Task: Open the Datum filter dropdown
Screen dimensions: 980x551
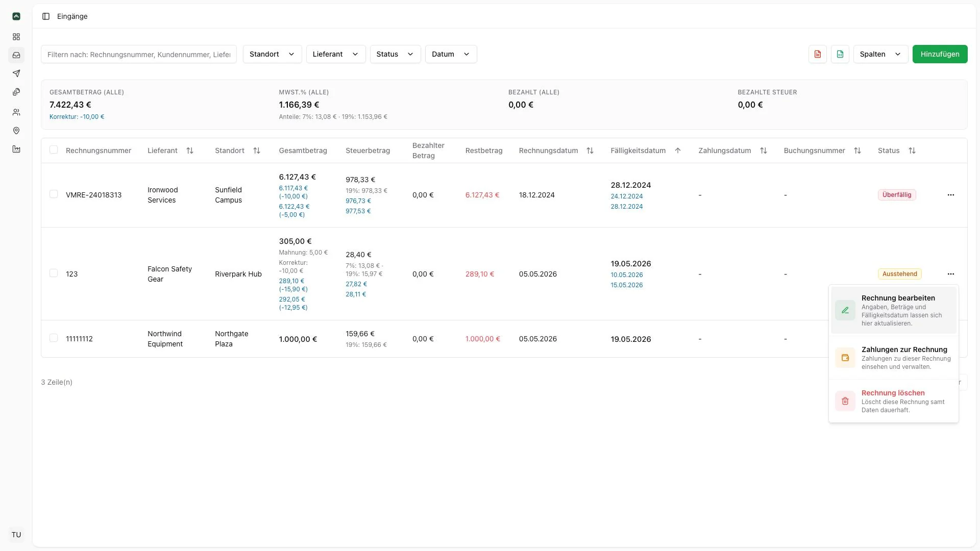Action: 451,54
